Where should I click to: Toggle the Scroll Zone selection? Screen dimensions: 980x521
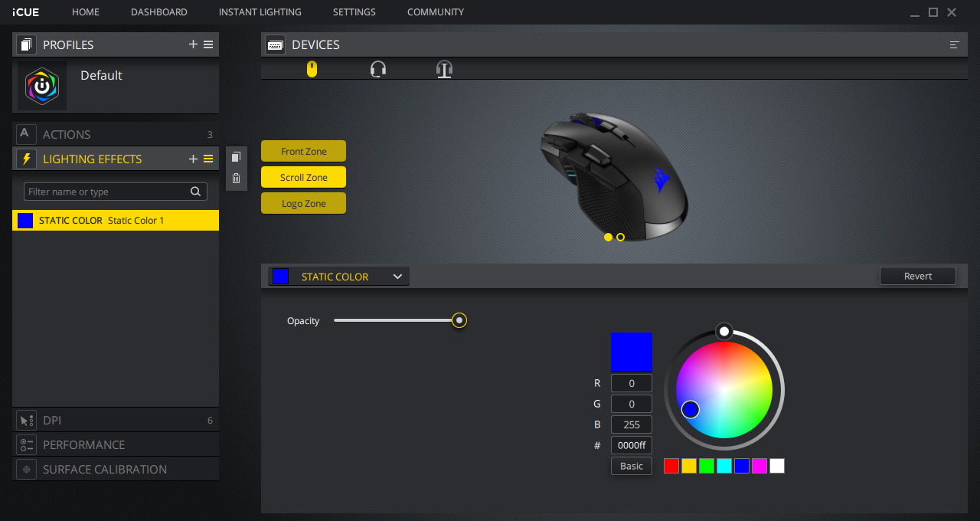click(303, 177)
